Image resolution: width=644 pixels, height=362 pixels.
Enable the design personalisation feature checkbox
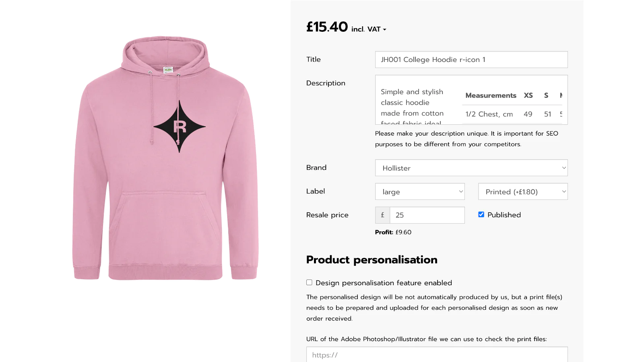pos(309,282)
